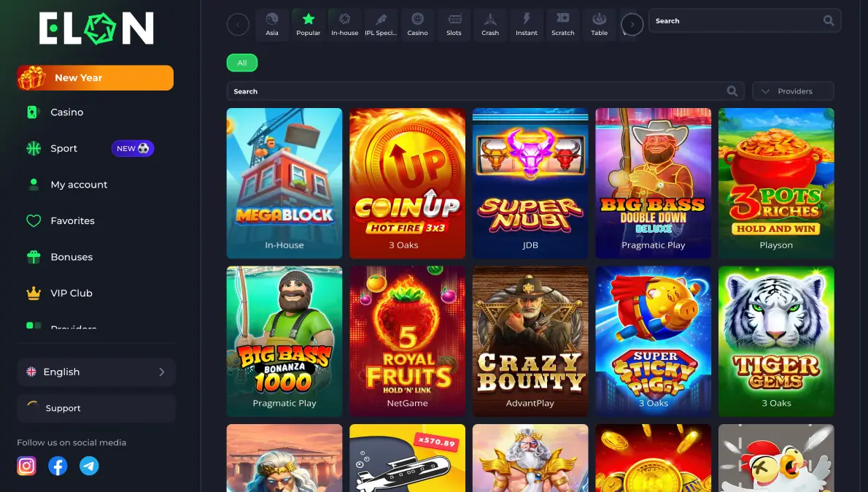Open the chicken game thumbnail
868x492 pixels.
click(776, 458)
